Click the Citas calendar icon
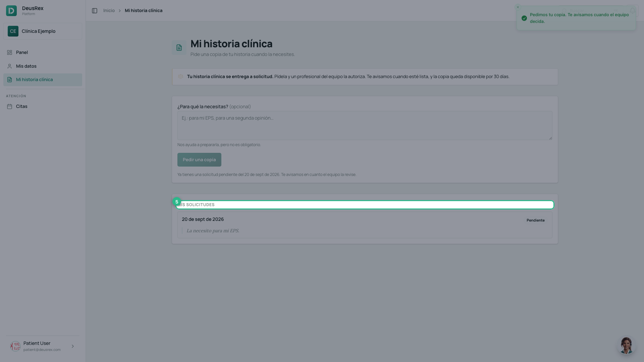Screen dimensions: 644x362 tap(9, 107)
